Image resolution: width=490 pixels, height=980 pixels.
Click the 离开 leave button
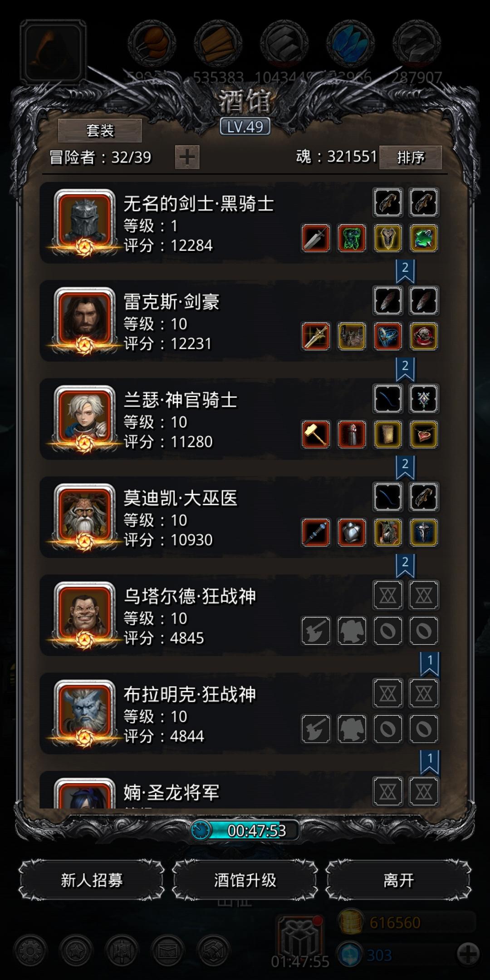pos(398,880)
